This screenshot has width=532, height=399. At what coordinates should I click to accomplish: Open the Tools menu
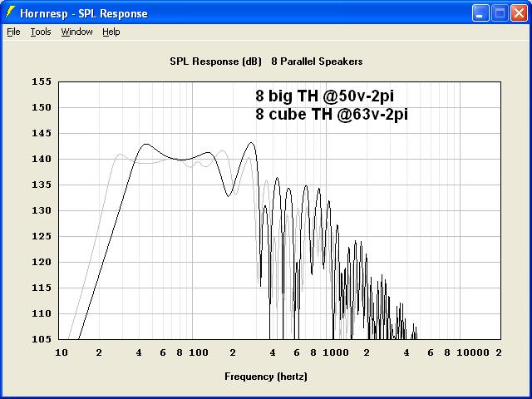(41, 32)
